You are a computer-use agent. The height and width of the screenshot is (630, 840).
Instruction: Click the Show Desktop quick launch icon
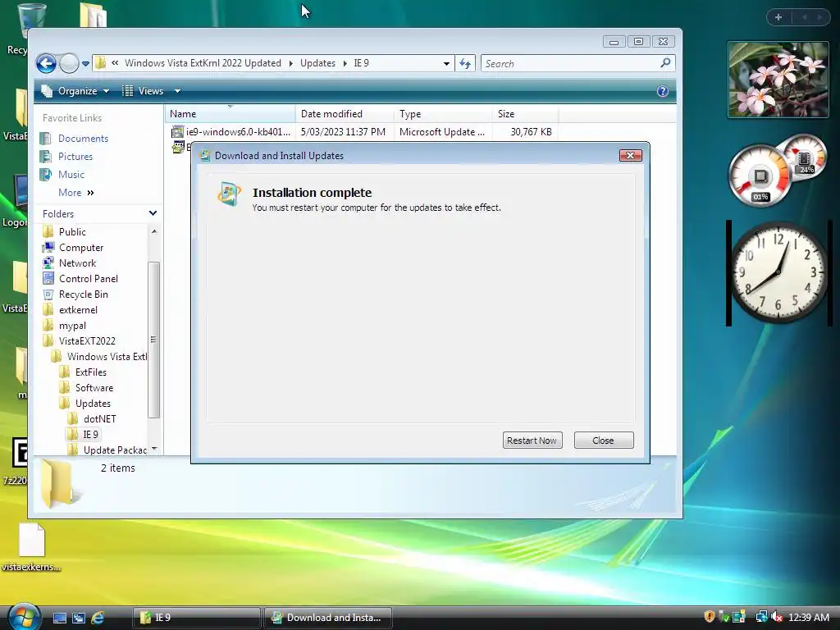tap(59, 618)
